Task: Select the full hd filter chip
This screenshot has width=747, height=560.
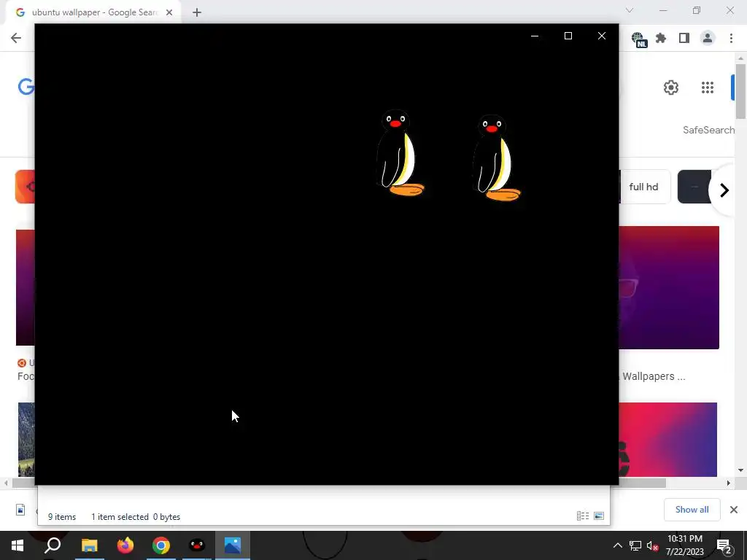Action: [x=644, y=187]
